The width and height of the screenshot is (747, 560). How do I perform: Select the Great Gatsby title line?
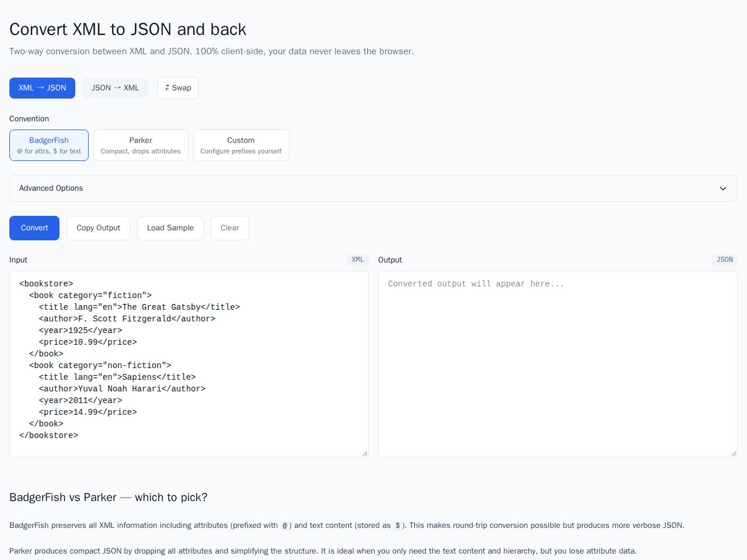139,307
